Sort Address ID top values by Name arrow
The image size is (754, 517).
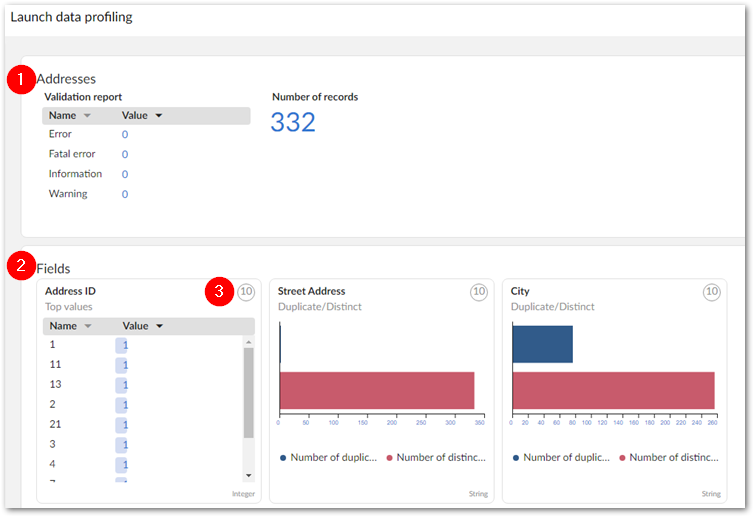click(87, 326)
